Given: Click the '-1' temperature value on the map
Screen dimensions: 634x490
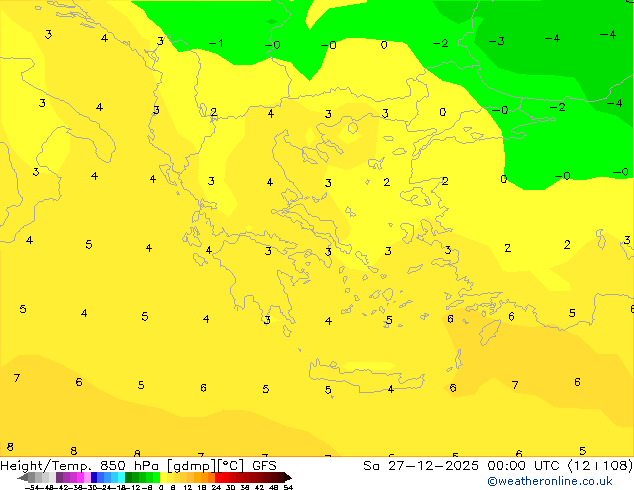Looking at the screenshot, I should [216, 43].
